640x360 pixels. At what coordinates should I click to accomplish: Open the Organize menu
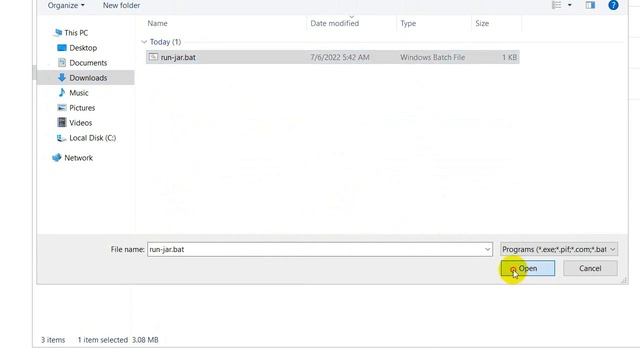click(66, 5)
